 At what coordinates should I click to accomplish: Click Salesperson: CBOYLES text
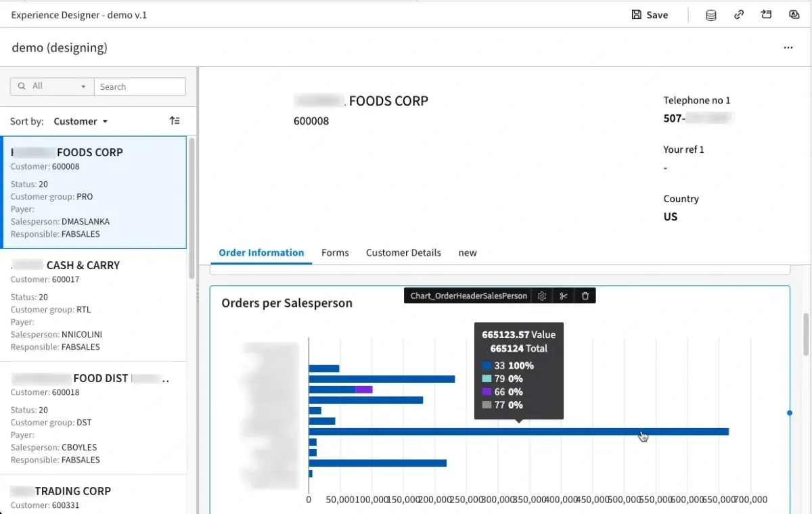click(x=53, y=448)
